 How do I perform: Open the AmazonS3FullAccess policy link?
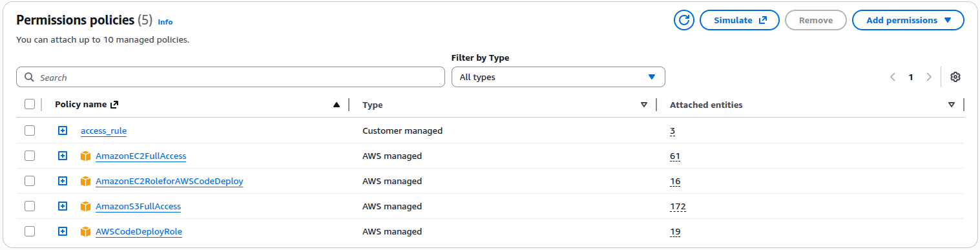pyautogui.click(x=138, y=207)
